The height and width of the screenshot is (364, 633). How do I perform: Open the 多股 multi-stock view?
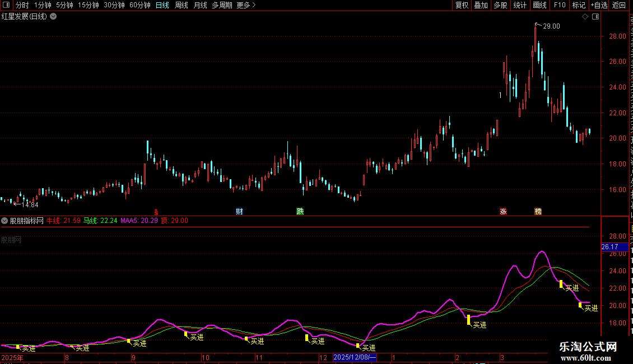click(x=500, y=5)
